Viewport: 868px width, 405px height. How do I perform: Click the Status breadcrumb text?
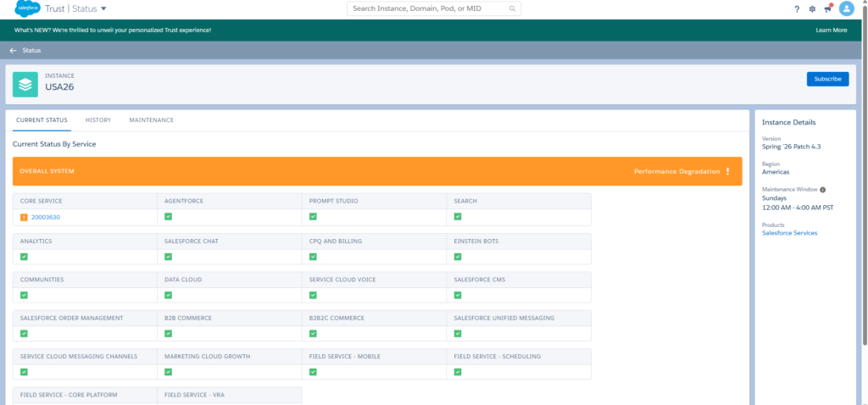[31, 50]
